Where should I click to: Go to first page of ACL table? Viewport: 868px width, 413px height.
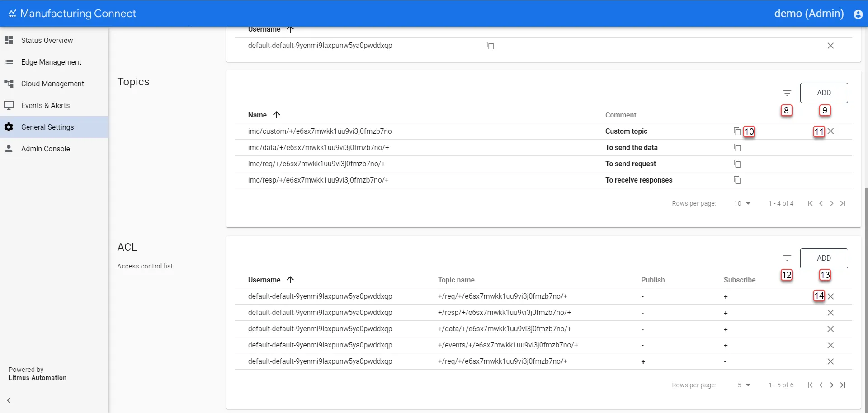tap(810, 385)
